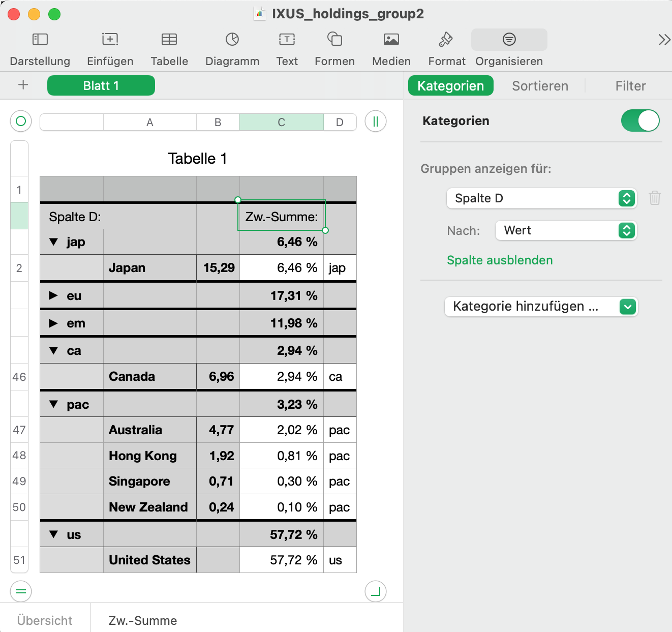Switch to the Filter tab
Image resolution: width=672 pixels, height=632 pixels.
pyautogui.click(x=630, y=86)
